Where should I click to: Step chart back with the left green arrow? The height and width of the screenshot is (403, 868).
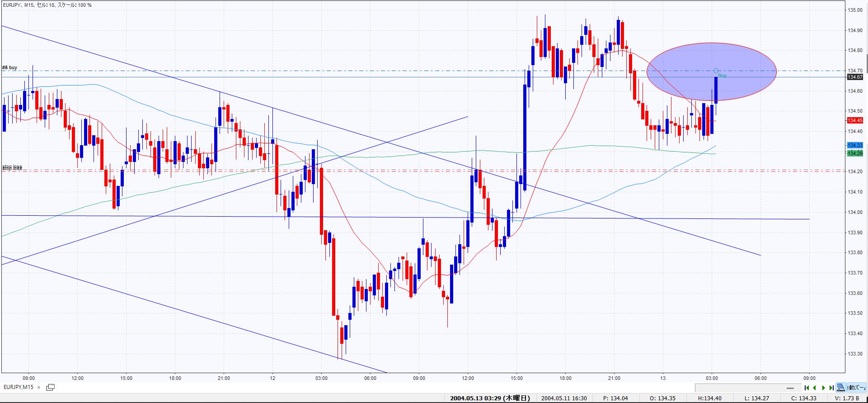[x=815, y=388]
